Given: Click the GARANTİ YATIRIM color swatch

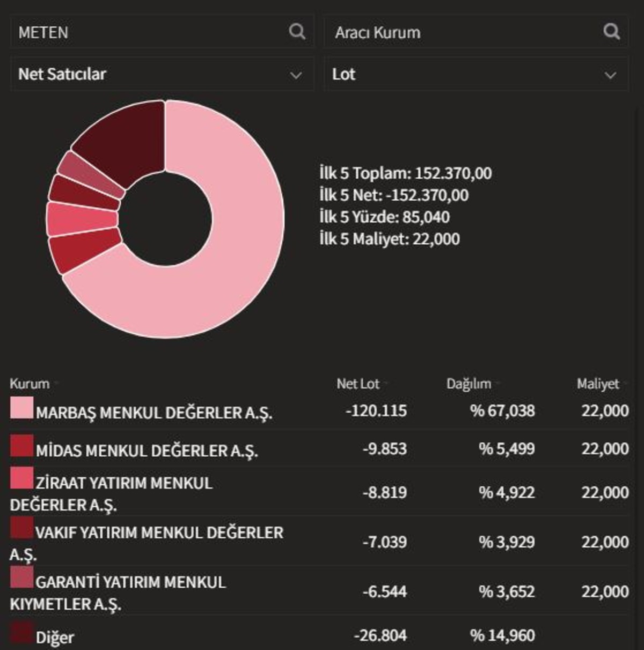Looking at the screenshot, I should (21, 577).
